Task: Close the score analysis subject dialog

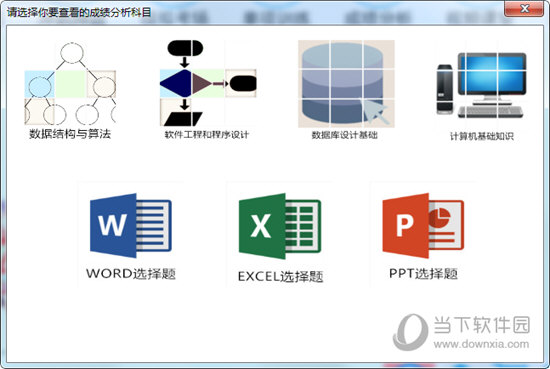Action: (524, 9)
